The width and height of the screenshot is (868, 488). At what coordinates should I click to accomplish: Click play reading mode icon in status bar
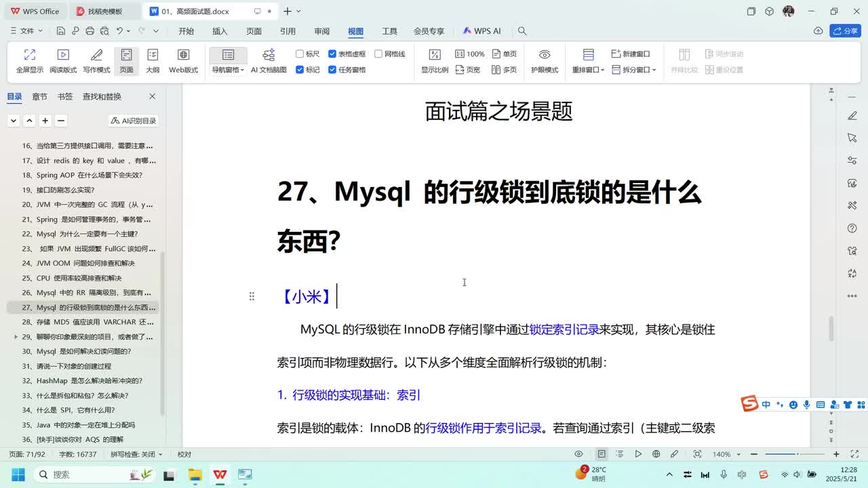[x=638, y=454]
